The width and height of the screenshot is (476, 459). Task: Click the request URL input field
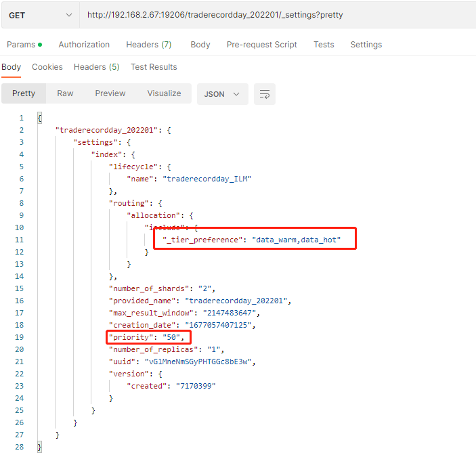click(278, 15)
